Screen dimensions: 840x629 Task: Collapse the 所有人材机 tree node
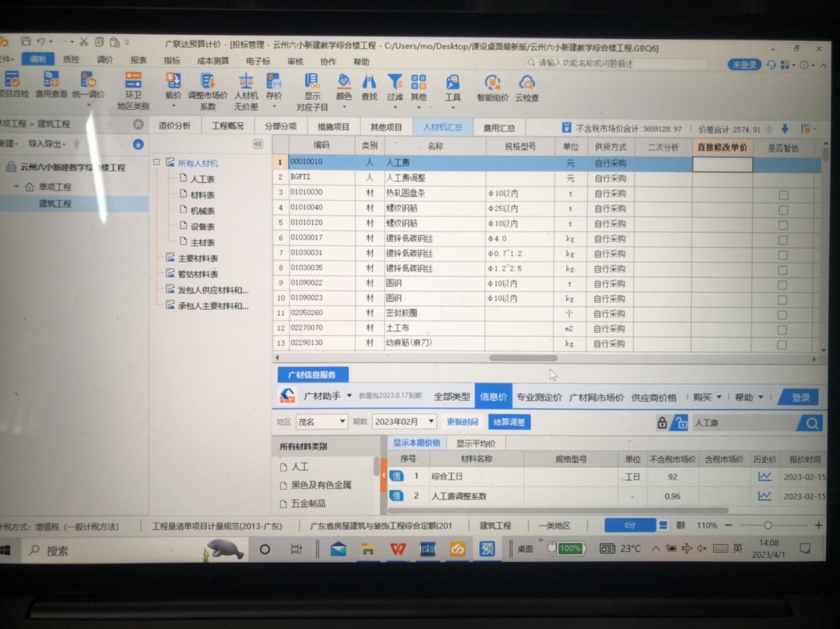pos(157,162)
